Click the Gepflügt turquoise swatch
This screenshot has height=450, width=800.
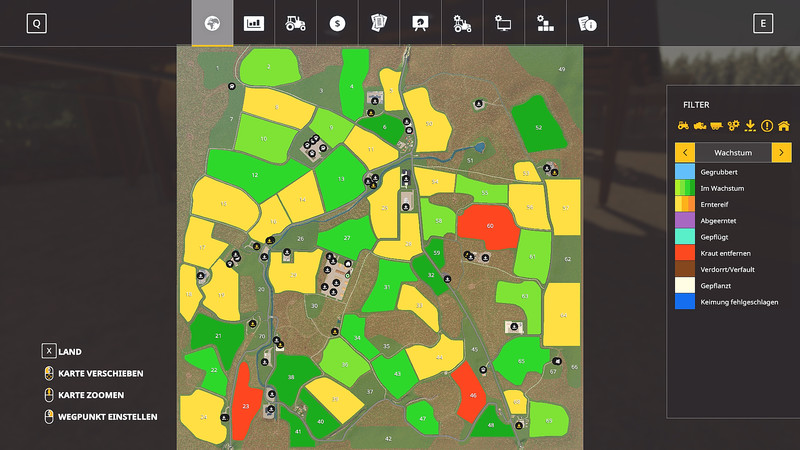685,237
